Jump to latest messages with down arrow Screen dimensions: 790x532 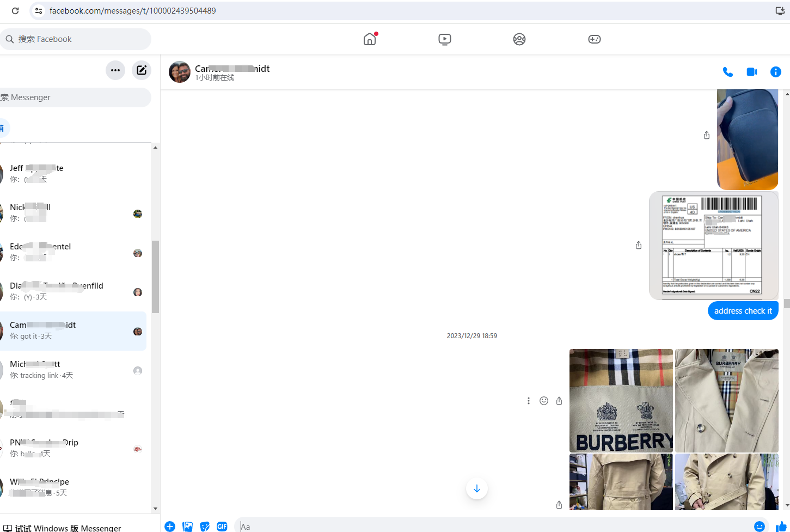(477, 488)
